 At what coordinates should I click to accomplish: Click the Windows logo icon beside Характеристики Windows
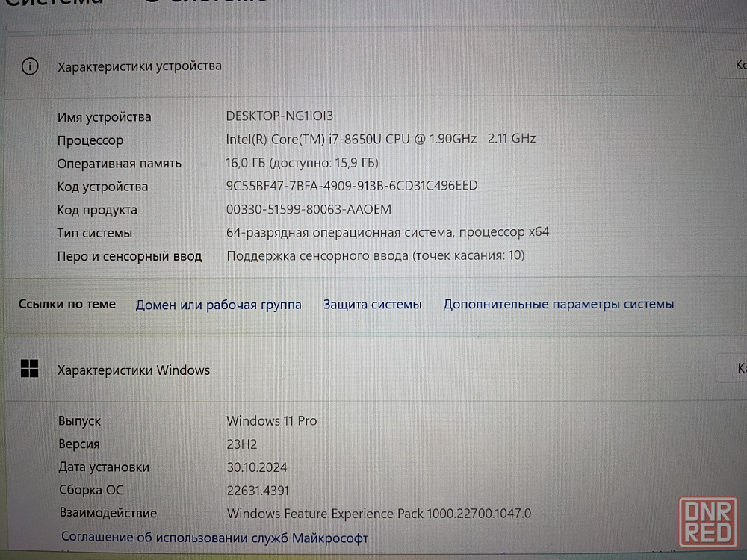coord(30,369)
